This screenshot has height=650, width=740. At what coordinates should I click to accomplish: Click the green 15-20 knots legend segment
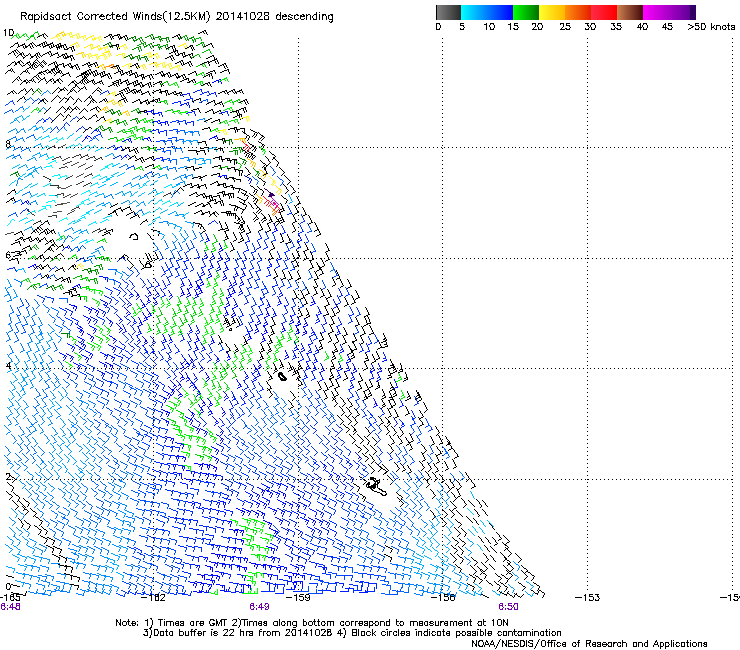click(x=526, y=12)
